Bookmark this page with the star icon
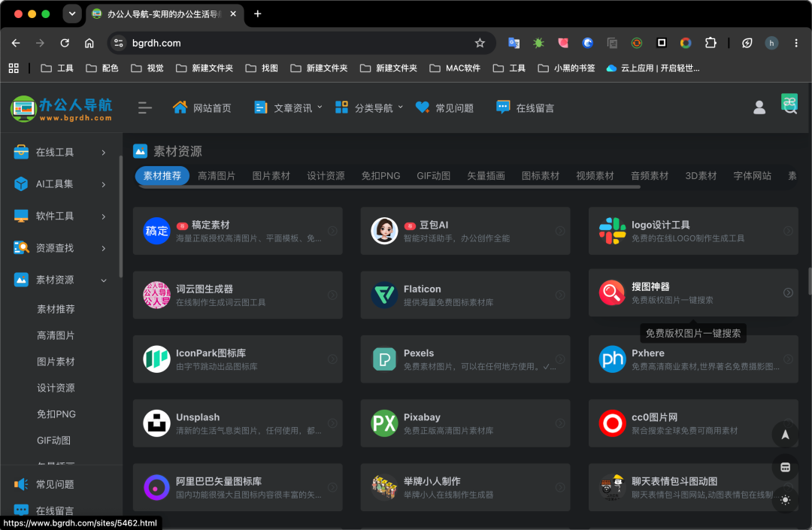The height and width of the screenshot is (530, 812). [x=480, y=43]
